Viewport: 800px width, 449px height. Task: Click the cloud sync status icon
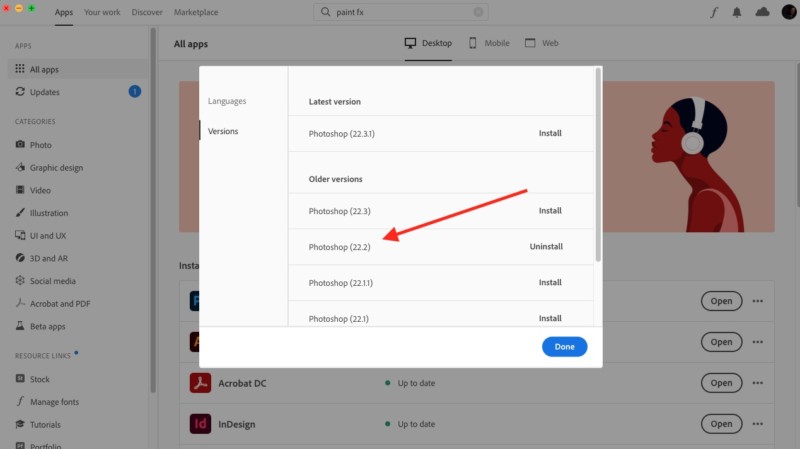762,12
